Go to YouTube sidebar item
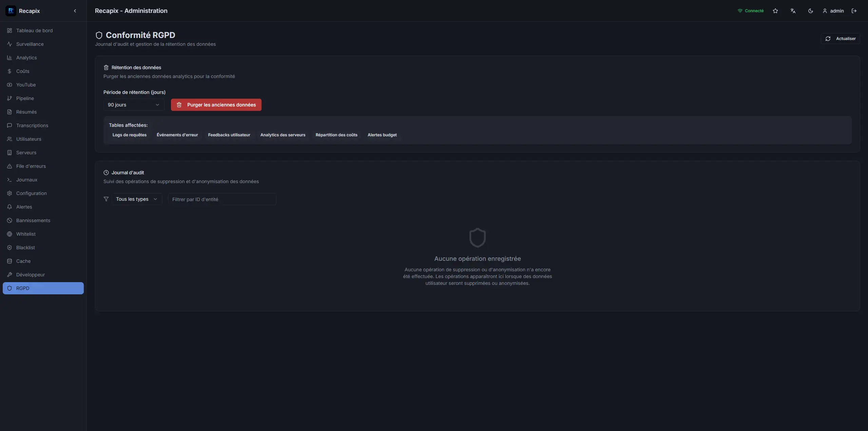This screenshot has height=431, width=868. 26,85
